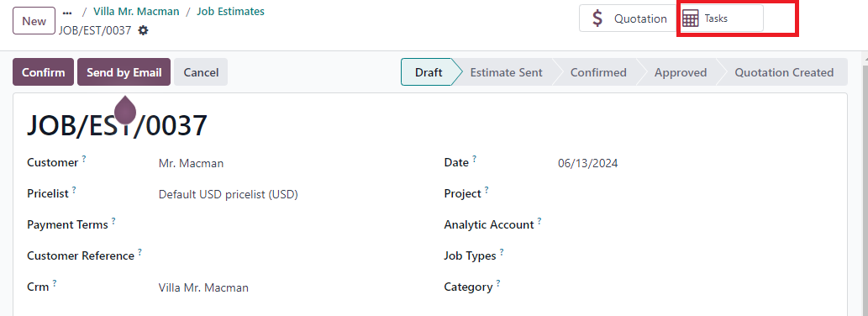Open the gear settings icon beside JOB/EST/0037
Viewport: 868px width, 316px height.
point(144,30)
